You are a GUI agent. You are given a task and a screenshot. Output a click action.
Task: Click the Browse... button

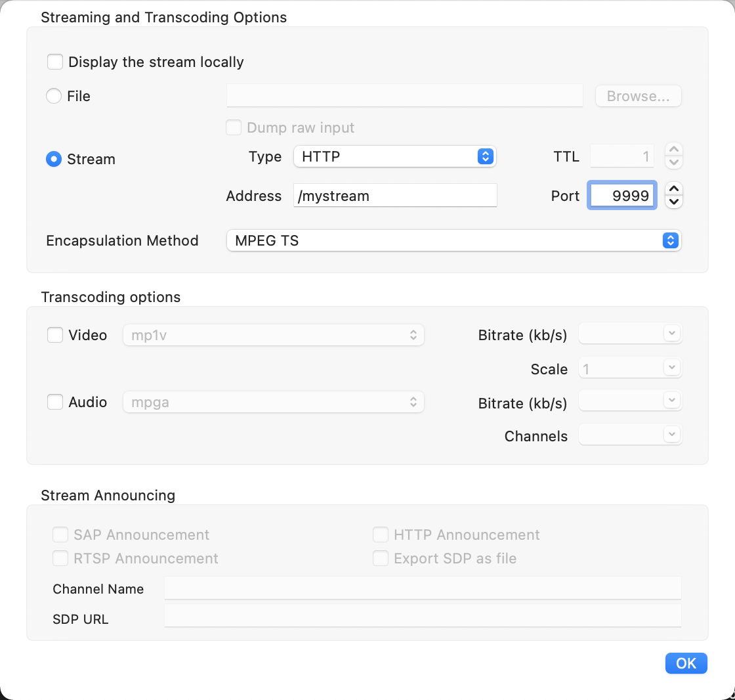pyautogui.click(x=638, y=97)
